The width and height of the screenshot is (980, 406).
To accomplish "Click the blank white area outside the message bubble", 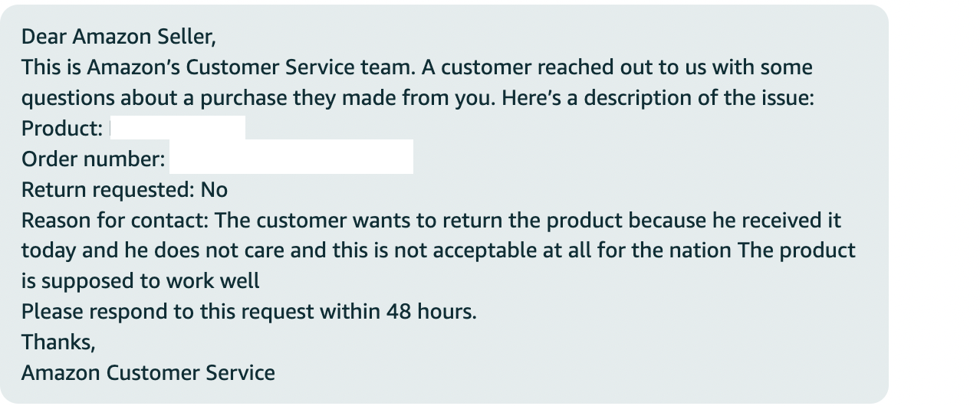I will pyautogui.click(x=934, y=203).
